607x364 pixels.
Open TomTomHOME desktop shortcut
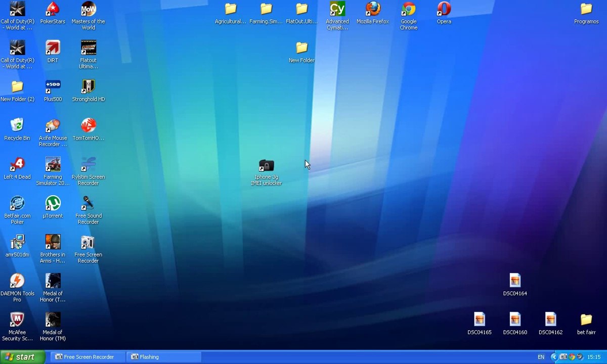point(88,126)
